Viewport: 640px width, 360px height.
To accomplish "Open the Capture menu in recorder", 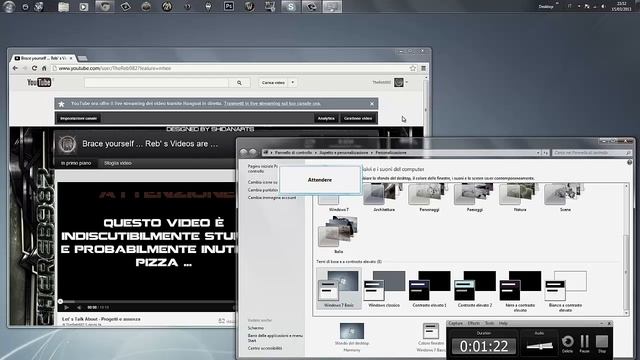I will [456, 323].
